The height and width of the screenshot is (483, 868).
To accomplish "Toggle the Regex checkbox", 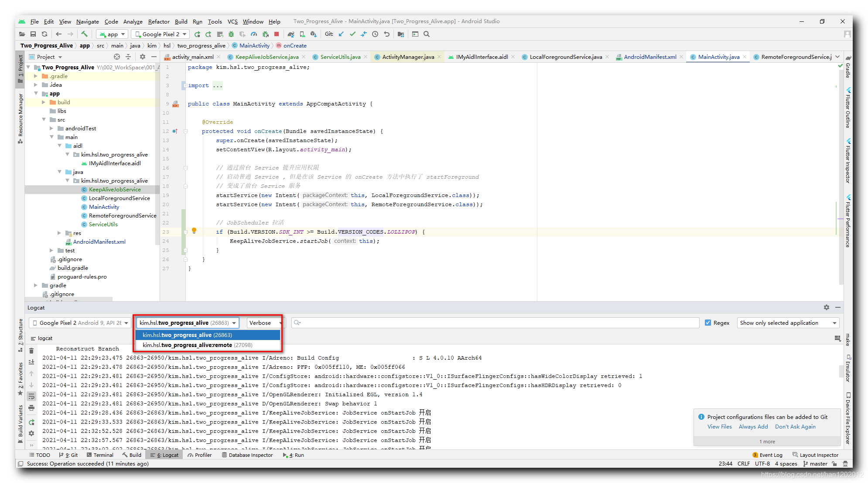I will (708, 323).
